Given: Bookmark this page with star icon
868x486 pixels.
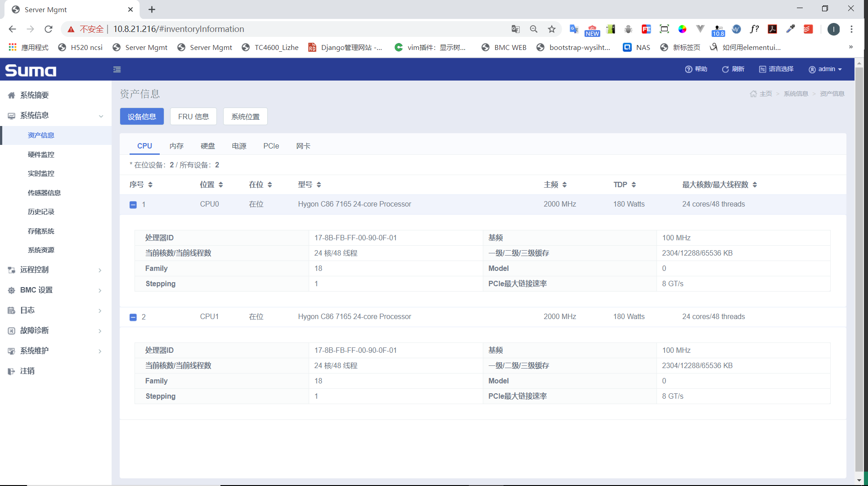Looking at the screenshot, I should [x=552, y=29].
